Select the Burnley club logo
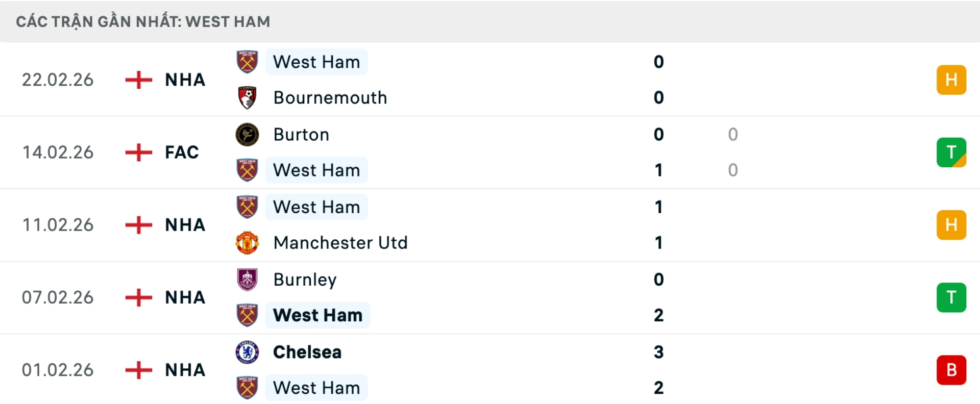The height and width of the screenshot is (404, 980). pos(247,279)
